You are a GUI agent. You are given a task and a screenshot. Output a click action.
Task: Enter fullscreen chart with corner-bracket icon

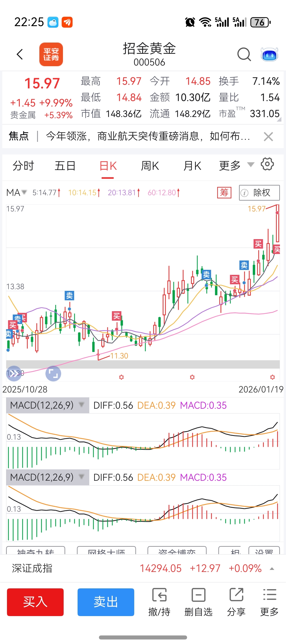tap(53, 374)
